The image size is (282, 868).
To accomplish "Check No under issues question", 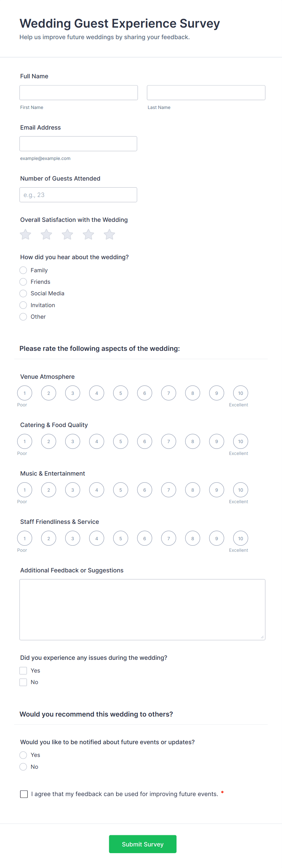I will click(23, 682).
